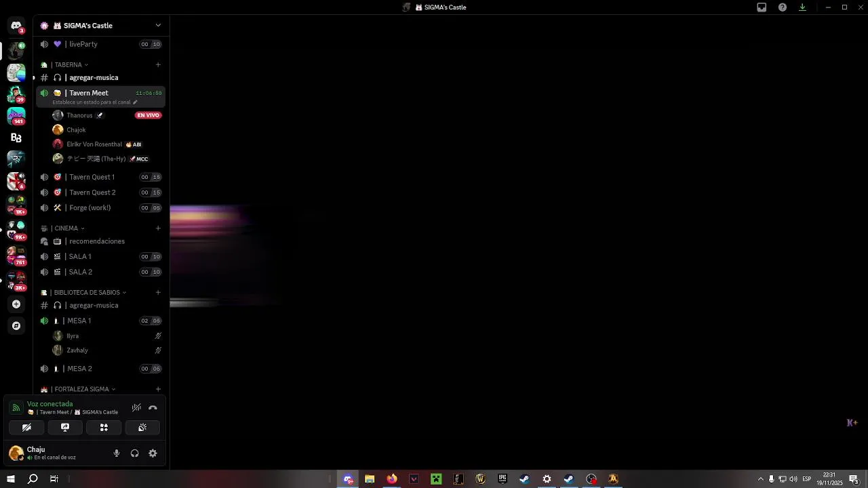Click EN VIVO badge to watch stream
The width and height of the screenshot is (868, 488).
tap(148, 116)
